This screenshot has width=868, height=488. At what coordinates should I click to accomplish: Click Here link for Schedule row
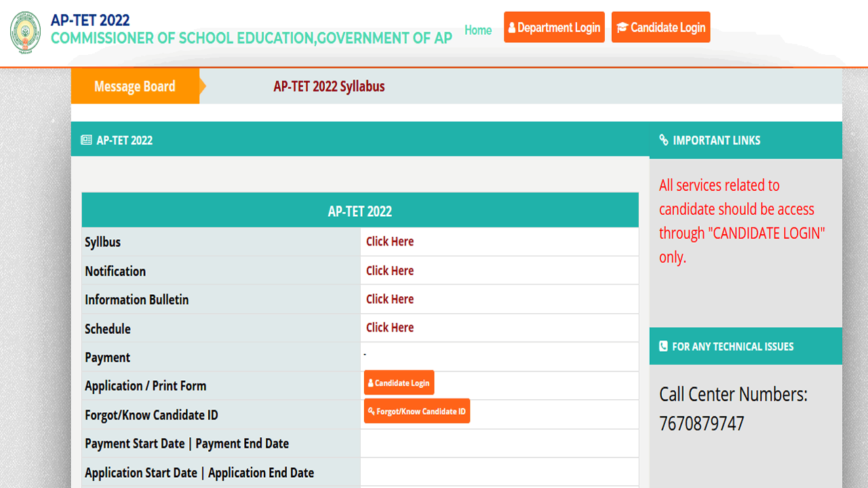390,327
